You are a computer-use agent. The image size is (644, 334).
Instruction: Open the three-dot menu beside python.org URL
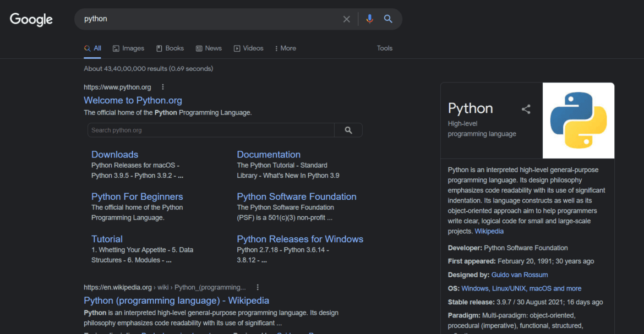162,87
